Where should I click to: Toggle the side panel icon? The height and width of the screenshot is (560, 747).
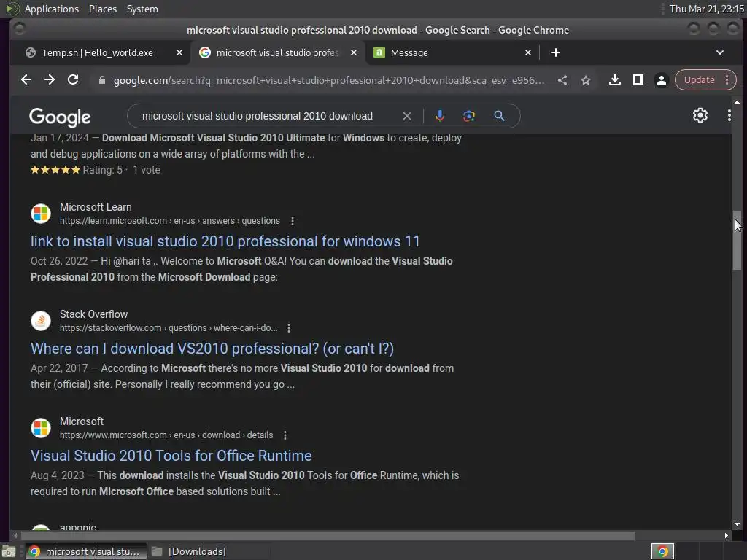click(638, 80)
